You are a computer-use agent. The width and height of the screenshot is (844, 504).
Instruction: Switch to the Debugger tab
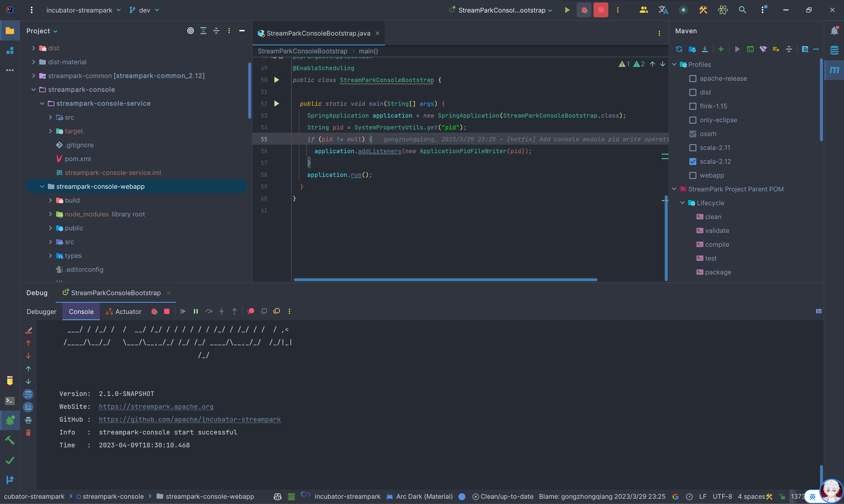point(42,312)
